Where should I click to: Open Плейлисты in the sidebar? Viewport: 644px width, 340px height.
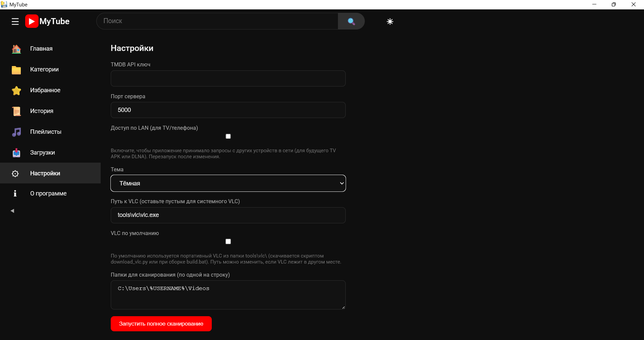(50, 132)
